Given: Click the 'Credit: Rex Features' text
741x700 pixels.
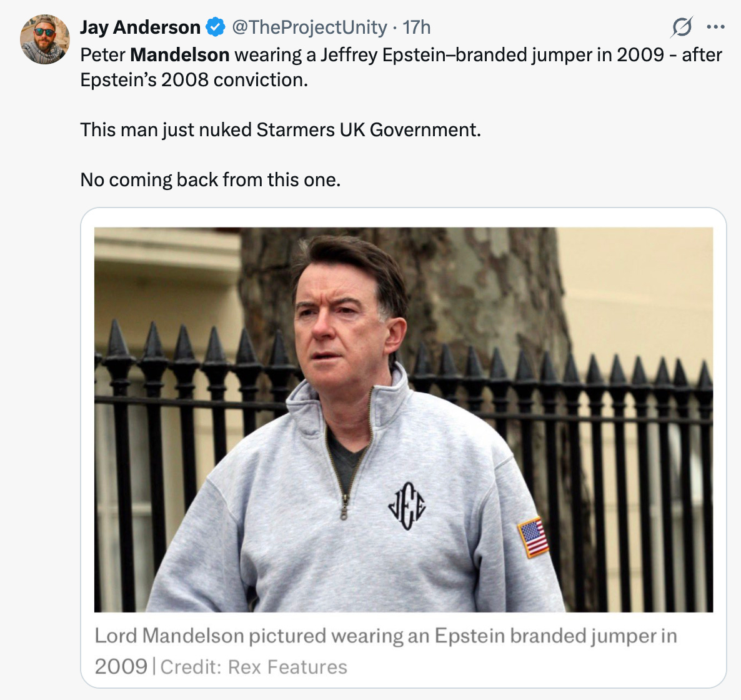Looking at the screenshot, I should tap(254, 667).
